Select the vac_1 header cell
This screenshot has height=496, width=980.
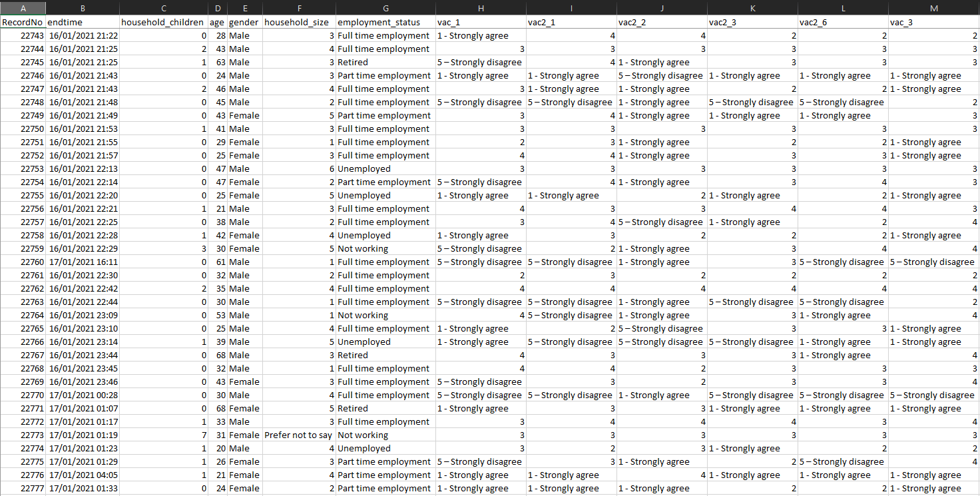pos(481,22)
